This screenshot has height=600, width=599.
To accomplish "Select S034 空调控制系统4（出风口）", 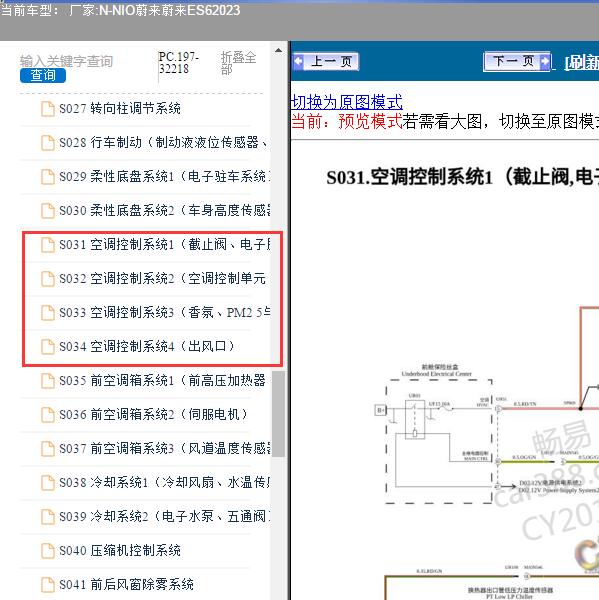I will coord(147,347).
